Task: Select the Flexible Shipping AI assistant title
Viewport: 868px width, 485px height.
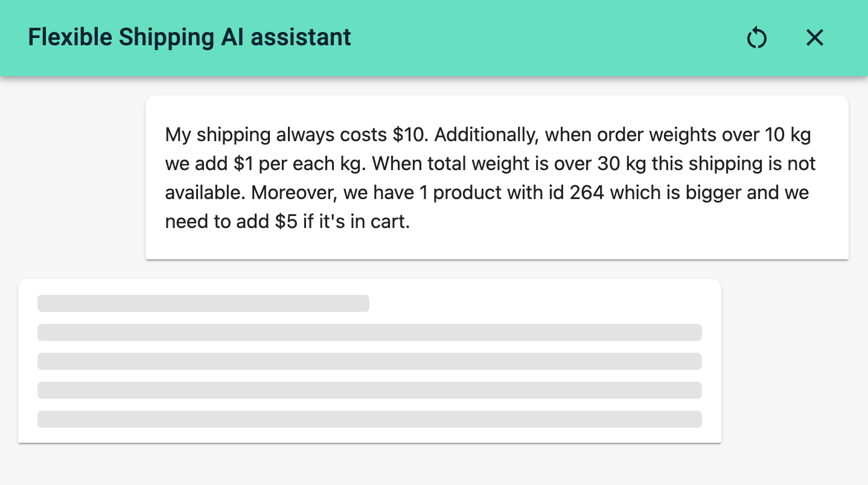Action: (x=190, y=37)
